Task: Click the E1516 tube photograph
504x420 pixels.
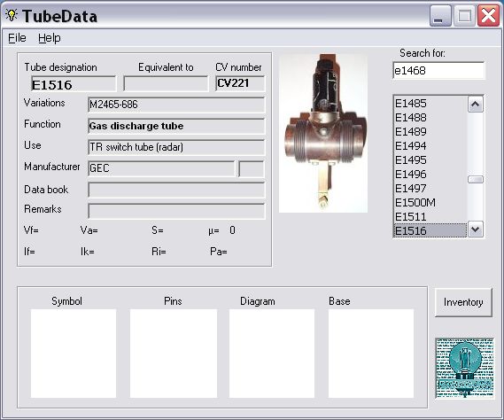Action: click(x=323, y=133)
